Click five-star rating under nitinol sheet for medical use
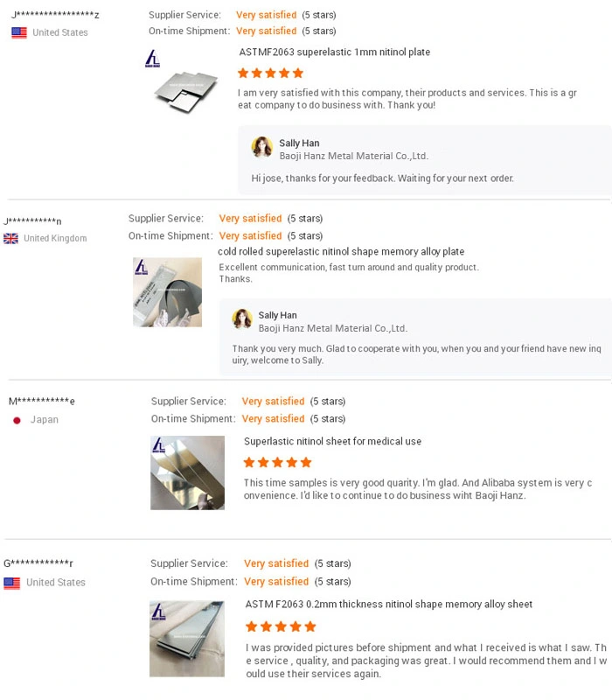This screenshot has height=700, width=612. pyautogui.click(x=277, y=462)
